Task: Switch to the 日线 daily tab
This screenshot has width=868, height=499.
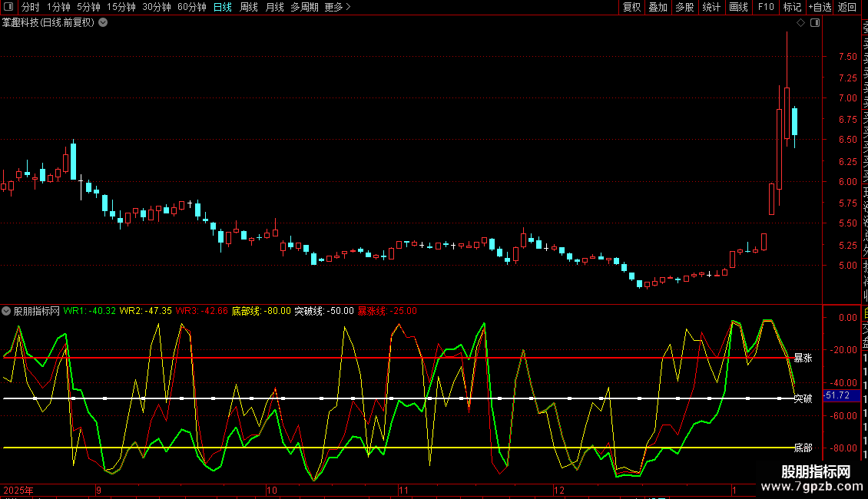Action: pos(222,7)
